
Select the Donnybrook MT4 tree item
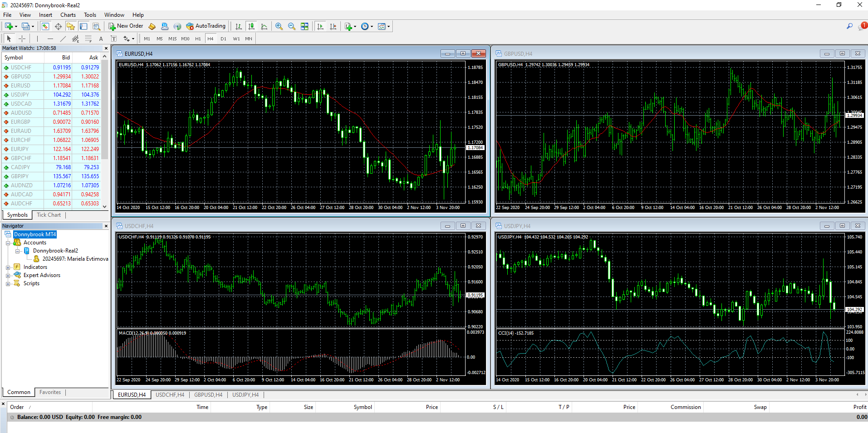click(34, 234)
